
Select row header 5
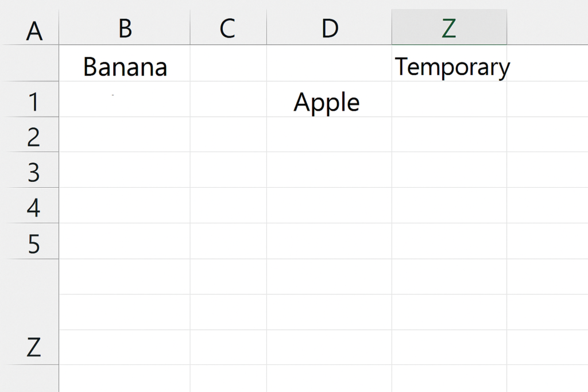click(x=30, y=241)
